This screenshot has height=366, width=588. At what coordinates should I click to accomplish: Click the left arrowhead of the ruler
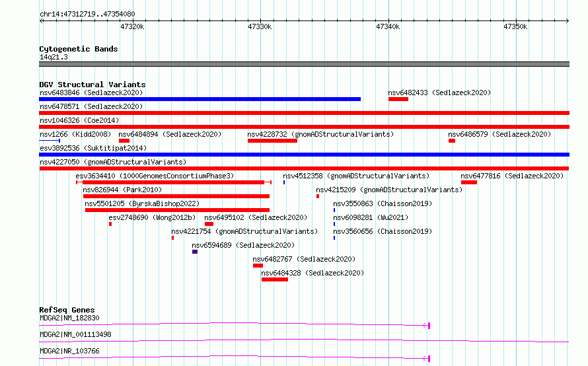41,21
